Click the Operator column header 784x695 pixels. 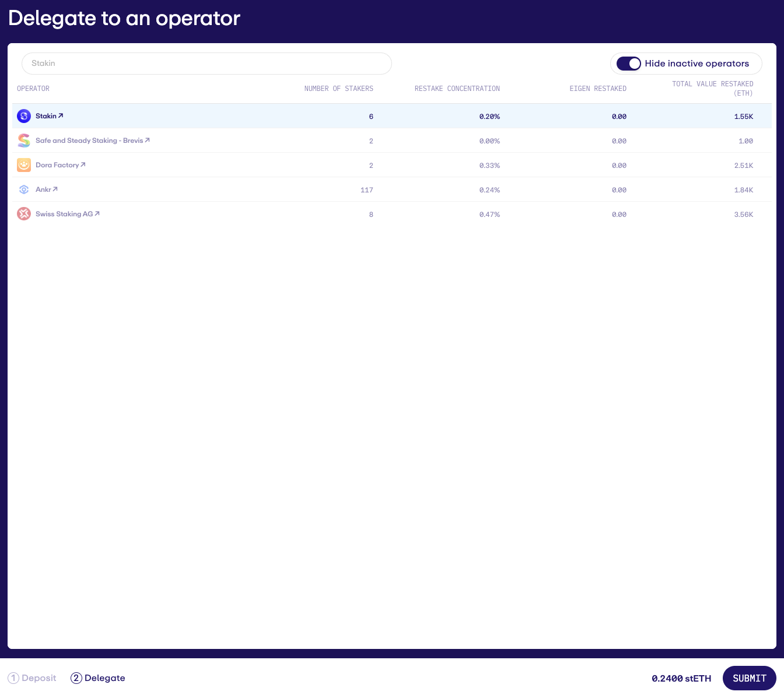pos(33,89)
